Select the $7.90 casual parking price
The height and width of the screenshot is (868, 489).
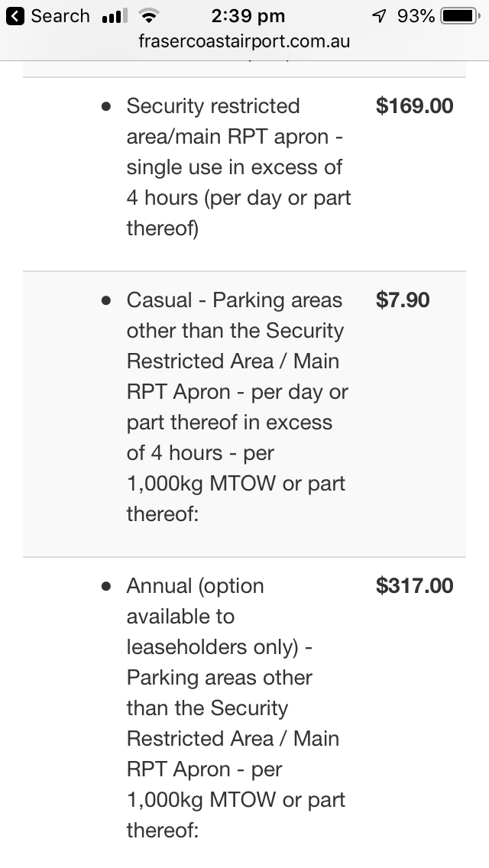click(x=403, y=300)
